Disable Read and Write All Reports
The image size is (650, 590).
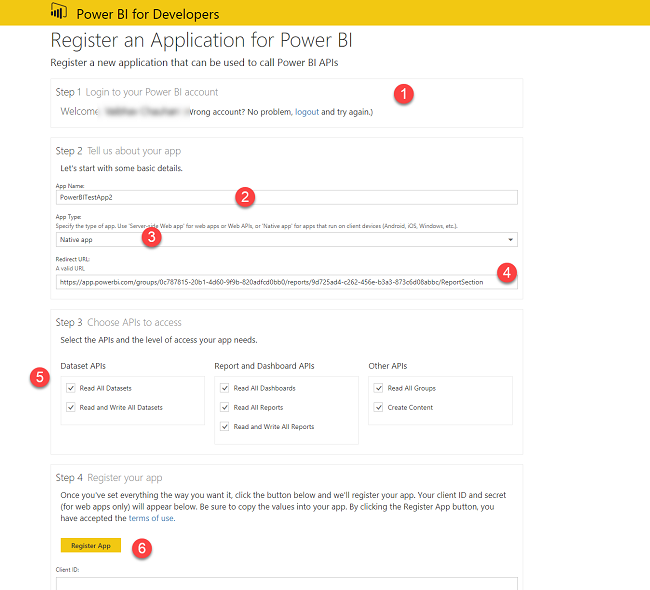225,426
